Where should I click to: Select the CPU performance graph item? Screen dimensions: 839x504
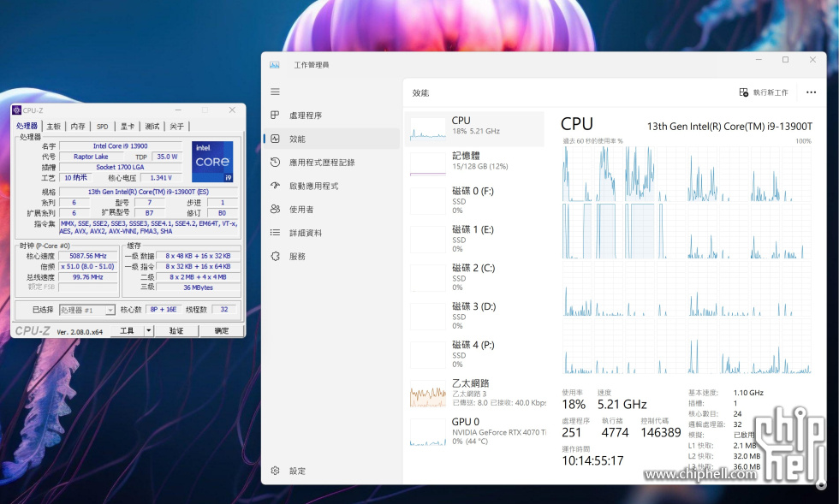click(x=474, y=128)
